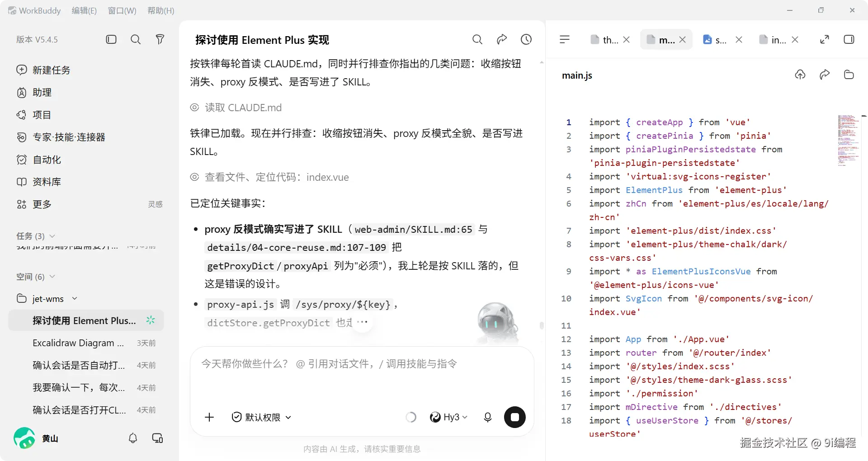
Task: Click the microphone voice input icon
Action: [x=488, y=417]
